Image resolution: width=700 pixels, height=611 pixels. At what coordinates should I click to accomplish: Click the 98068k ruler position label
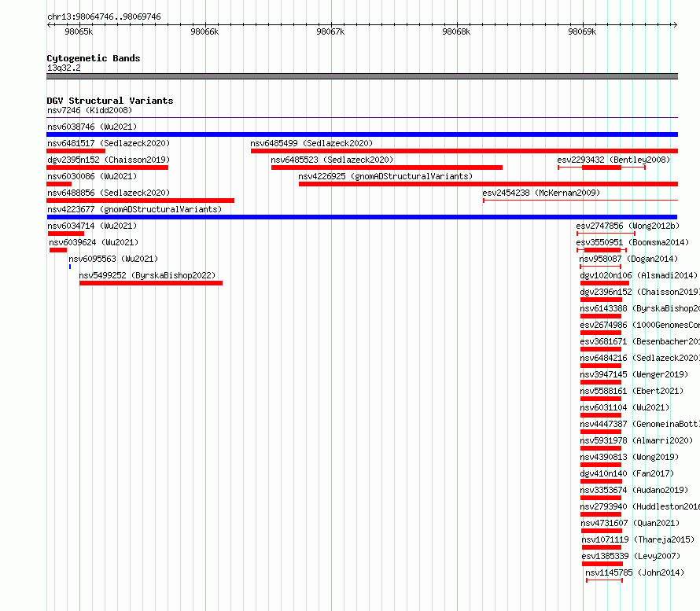point(456,31)
